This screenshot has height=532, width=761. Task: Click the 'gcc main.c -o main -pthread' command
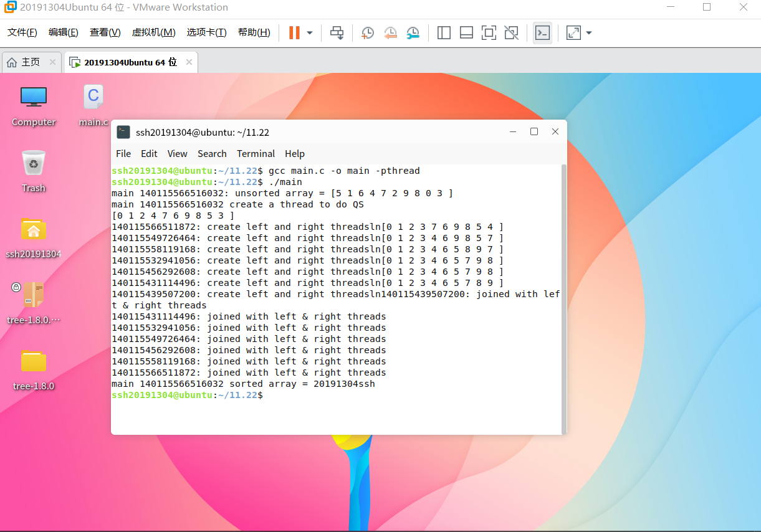344,171
